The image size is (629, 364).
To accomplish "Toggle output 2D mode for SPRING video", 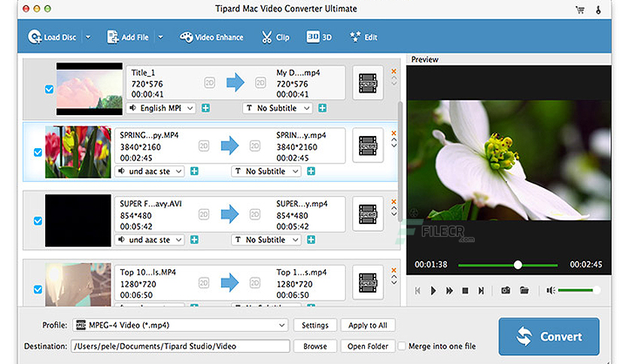I will point(255,145).
